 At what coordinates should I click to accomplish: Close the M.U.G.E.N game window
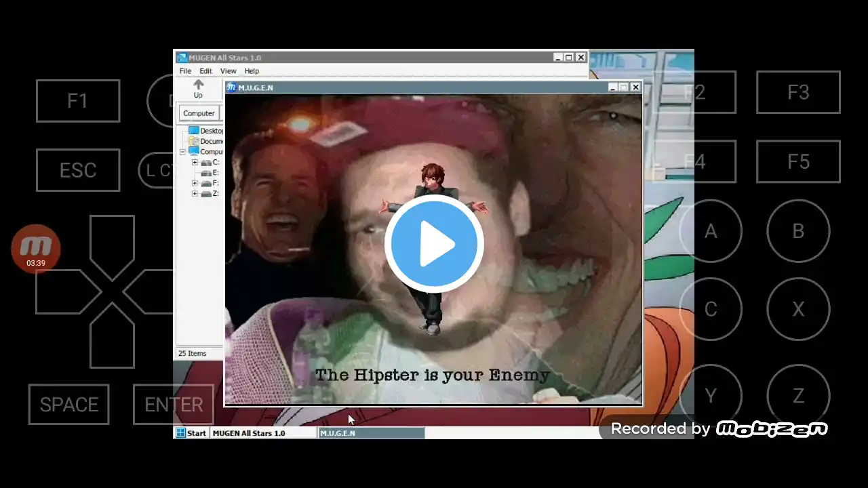(x=635, y=87)
